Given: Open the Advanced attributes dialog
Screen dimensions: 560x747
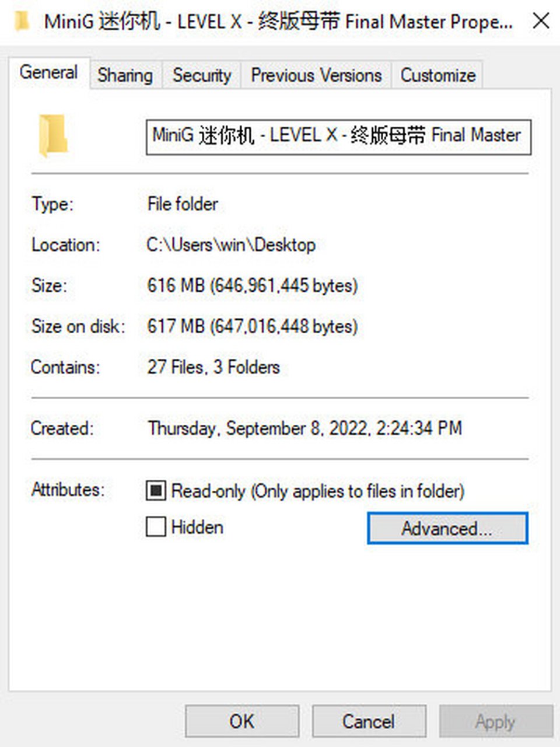Looking at the screenshot, I should (447, 528).
